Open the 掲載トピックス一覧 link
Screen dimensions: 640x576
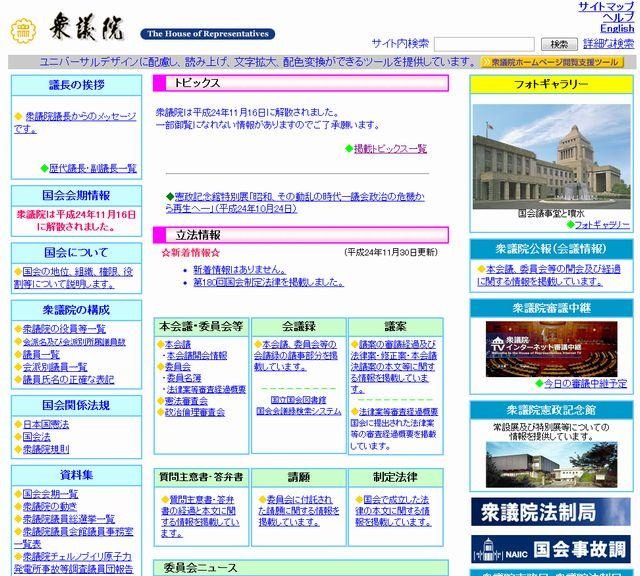[x=388, y=149]
